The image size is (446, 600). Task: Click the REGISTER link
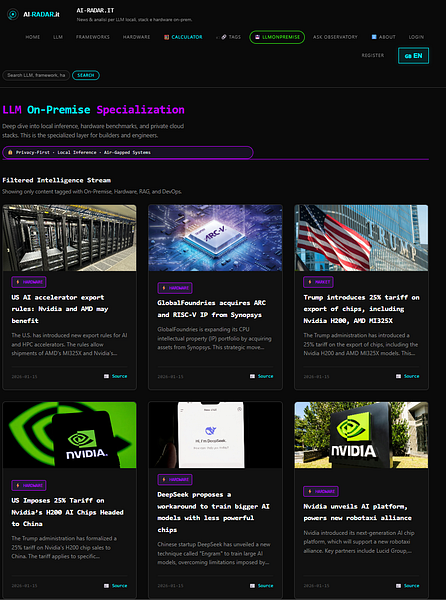[373, 55]
